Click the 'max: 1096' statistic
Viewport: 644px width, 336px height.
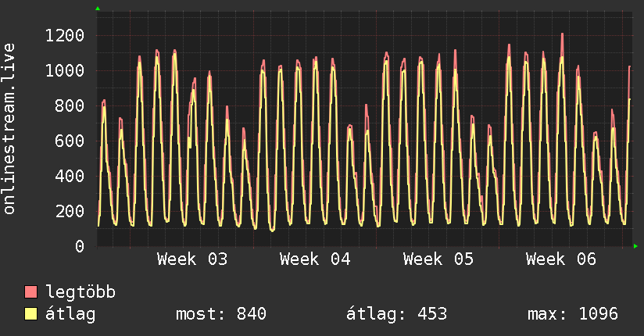pos(573,314)
